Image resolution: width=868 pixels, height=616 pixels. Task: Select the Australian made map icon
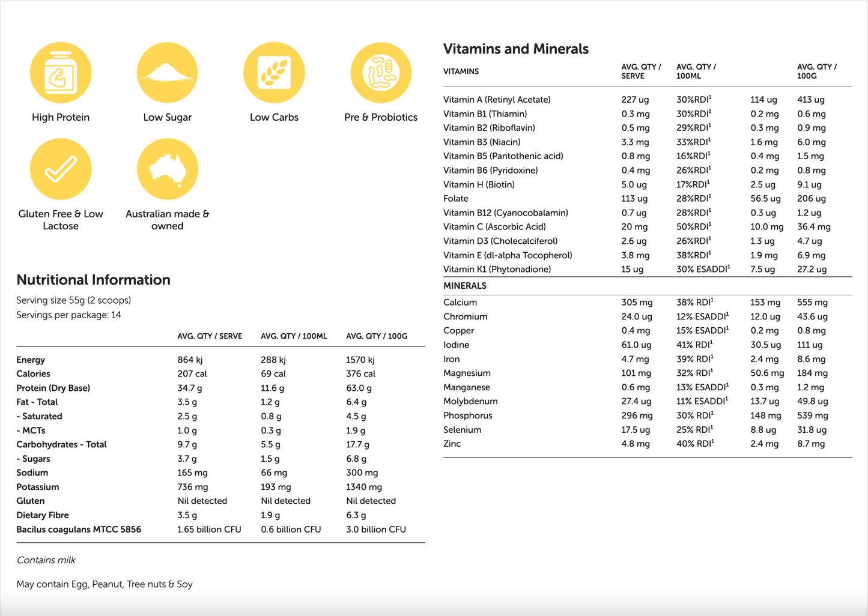pyautogui.click(x=167, y=169)
